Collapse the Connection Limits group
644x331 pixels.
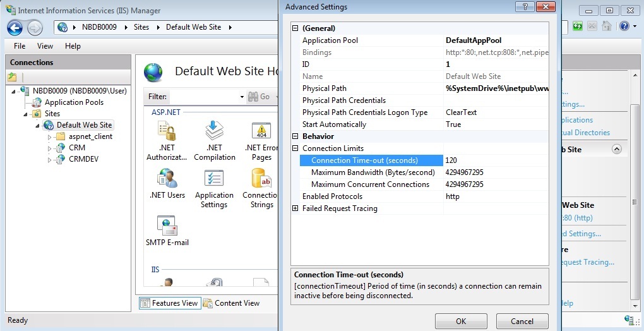point(295,148)
